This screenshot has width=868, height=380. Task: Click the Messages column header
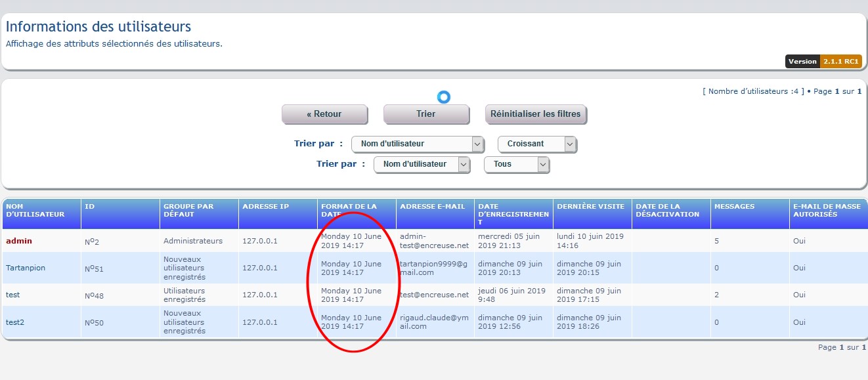[x=735, y=207]
